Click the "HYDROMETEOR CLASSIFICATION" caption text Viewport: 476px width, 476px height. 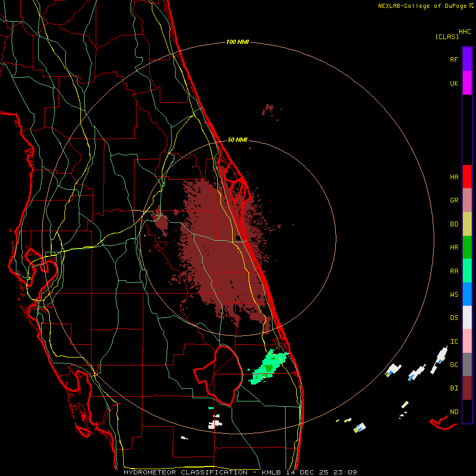click(186, 472)
